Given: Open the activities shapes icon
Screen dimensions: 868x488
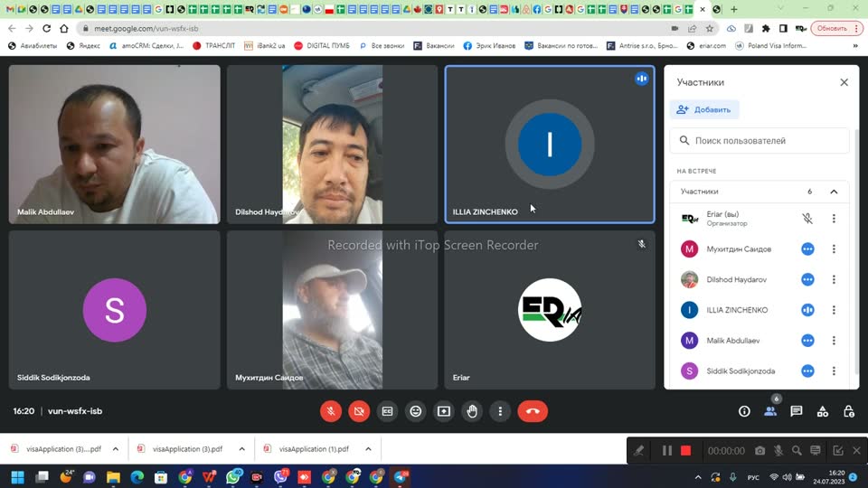Looking at the screenshot, I should 823,411.
